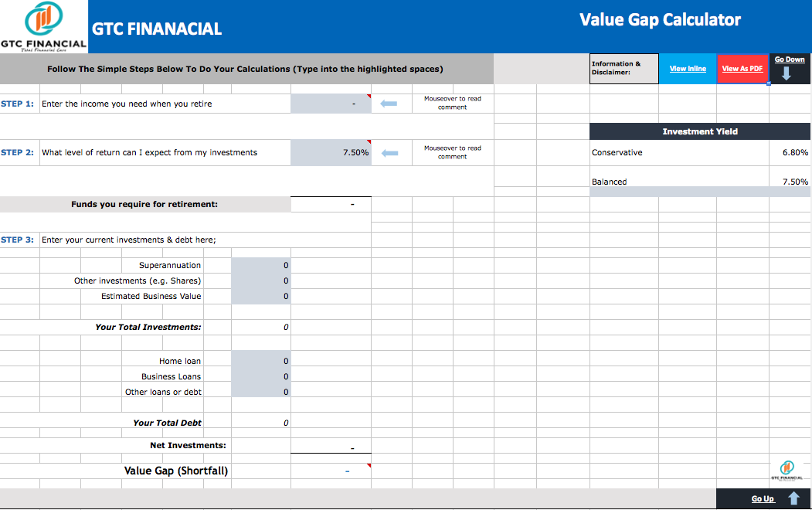Follow the Go Up link

[763, 498]
